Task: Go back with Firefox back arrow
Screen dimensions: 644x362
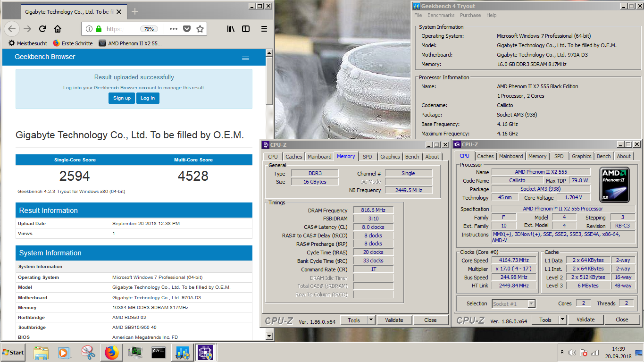Action: [12, 29]
